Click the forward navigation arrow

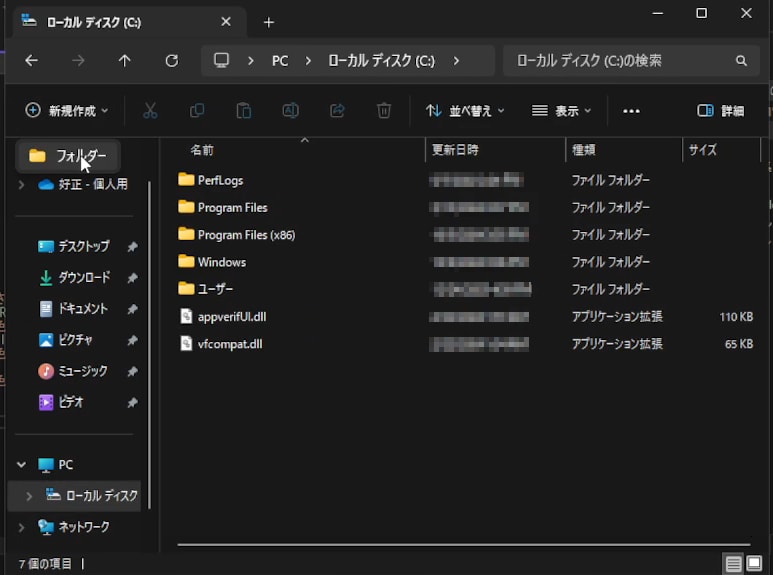point(78,61)
